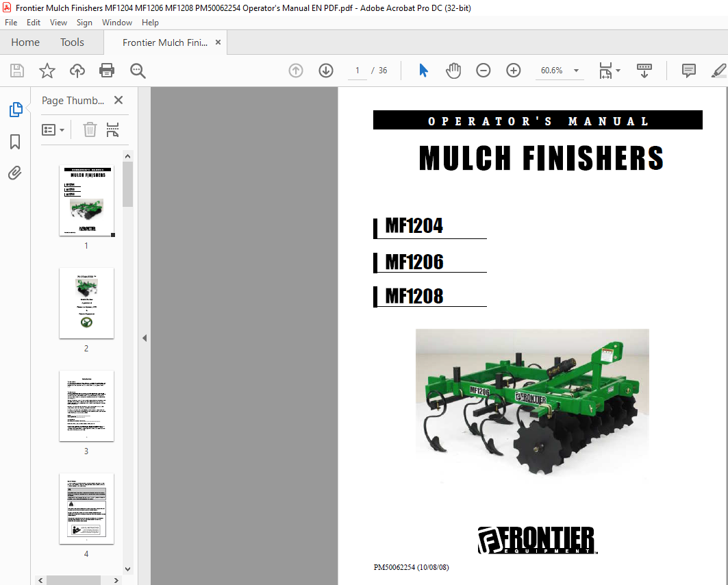Zoom in with plus icon
Viewport: 728px width, 585px height.
click(x=514, y=71)
